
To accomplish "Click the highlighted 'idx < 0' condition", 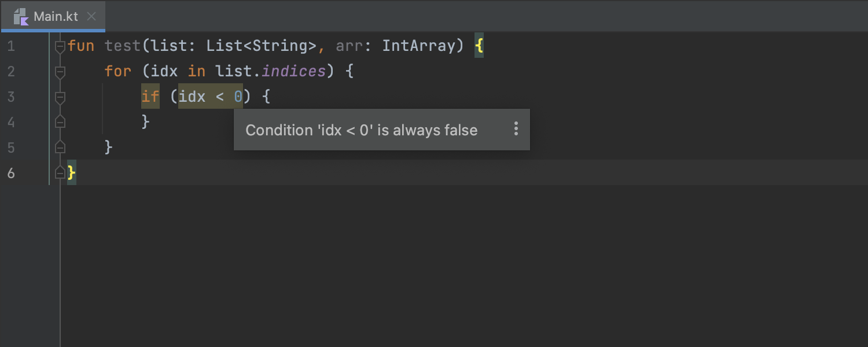I will click(x=211, y=97).
